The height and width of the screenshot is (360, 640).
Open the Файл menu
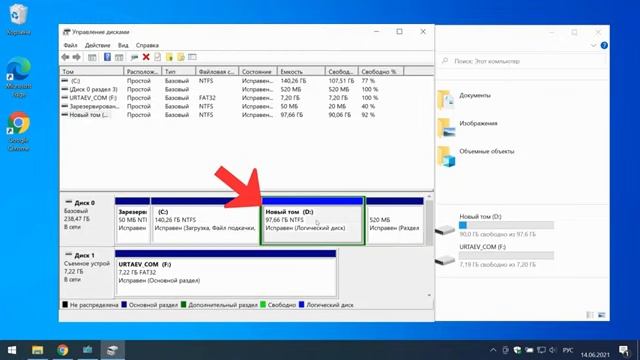pyautogui.click(x=71, y=45)
